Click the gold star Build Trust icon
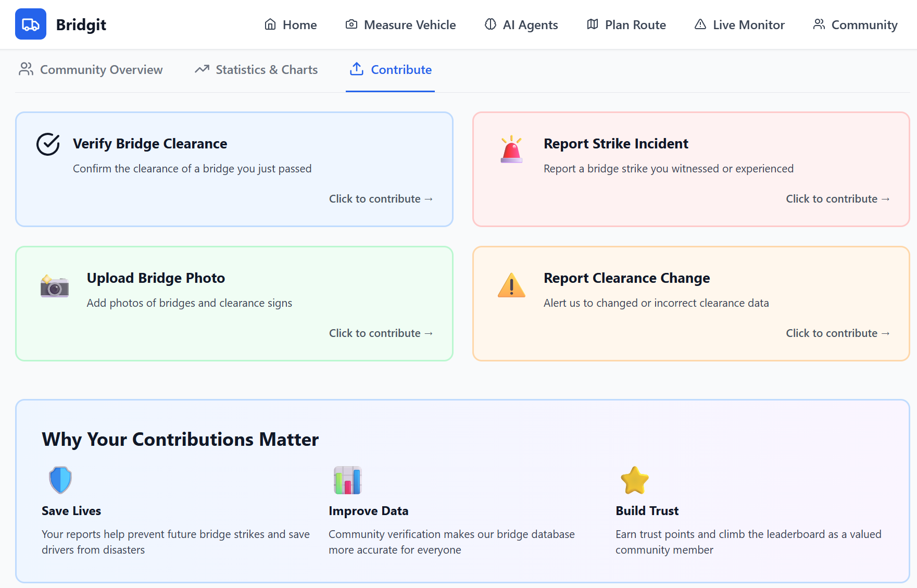The image size is (917, 588). click(x=635, y=480)
